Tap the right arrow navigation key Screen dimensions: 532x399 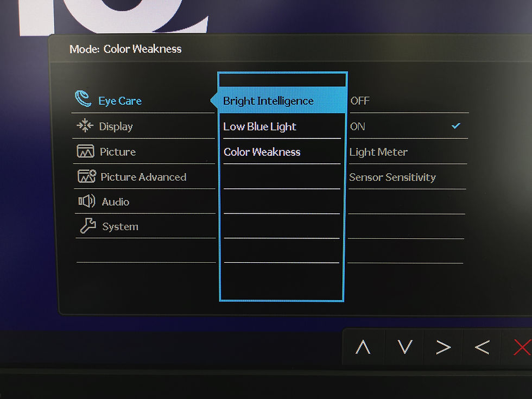(x=444, y=347)
